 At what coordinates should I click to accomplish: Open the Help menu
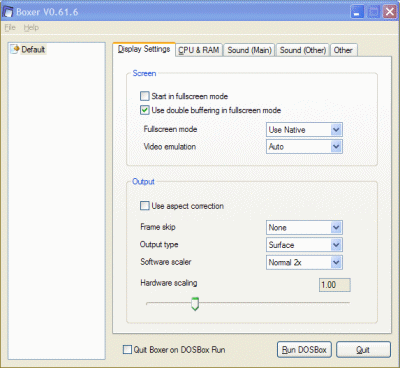[31, 28]
